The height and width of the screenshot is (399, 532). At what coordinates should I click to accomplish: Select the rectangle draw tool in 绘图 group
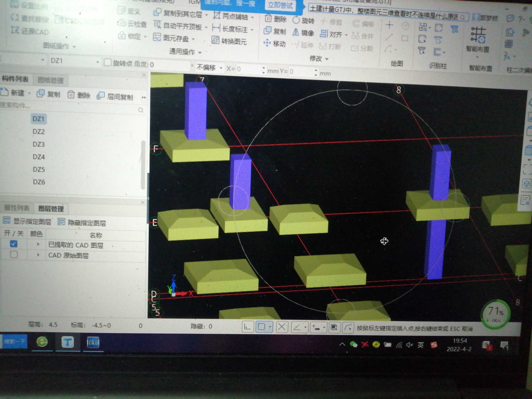click(405, 38)
